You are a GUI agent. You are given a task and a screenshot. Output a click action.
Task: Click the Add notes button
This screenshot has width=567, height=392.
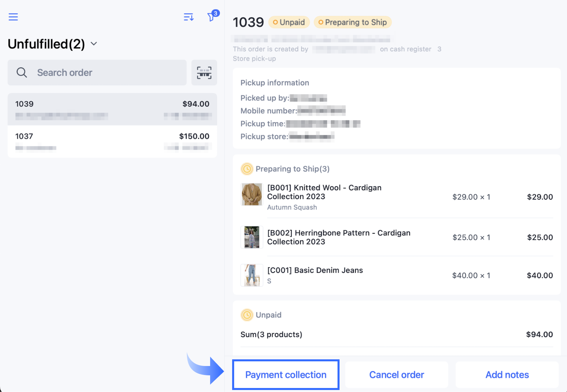(x=507, y=375)
